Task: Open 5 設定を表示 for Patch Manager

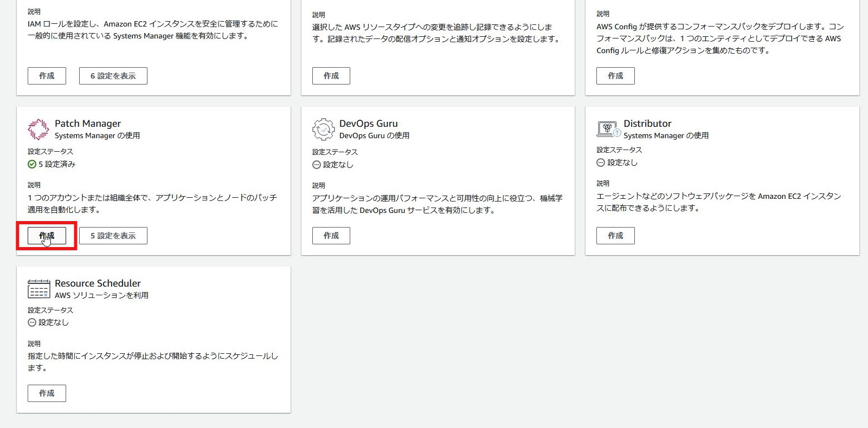Action: [x=113, y=236]
